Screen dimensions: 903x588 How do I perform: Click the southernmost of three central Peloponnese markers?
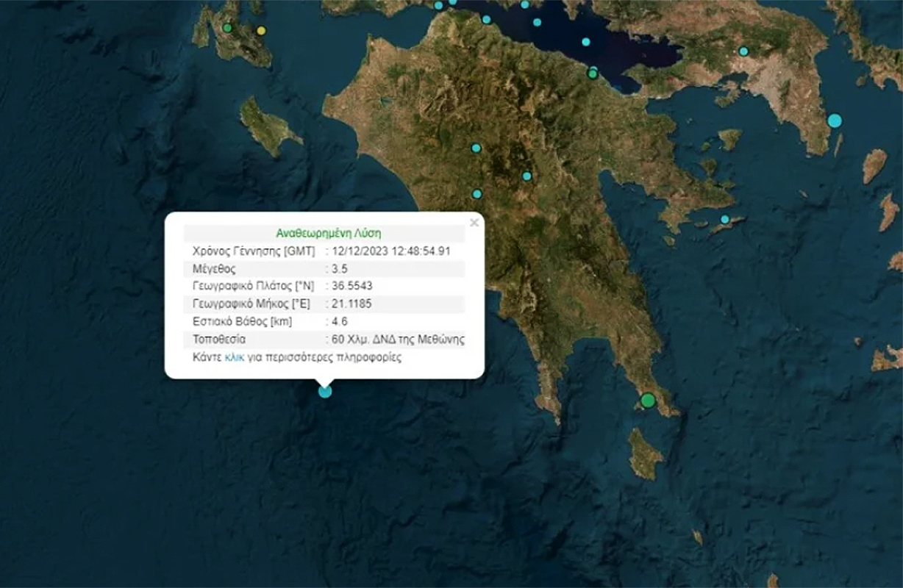pos(477,194)
